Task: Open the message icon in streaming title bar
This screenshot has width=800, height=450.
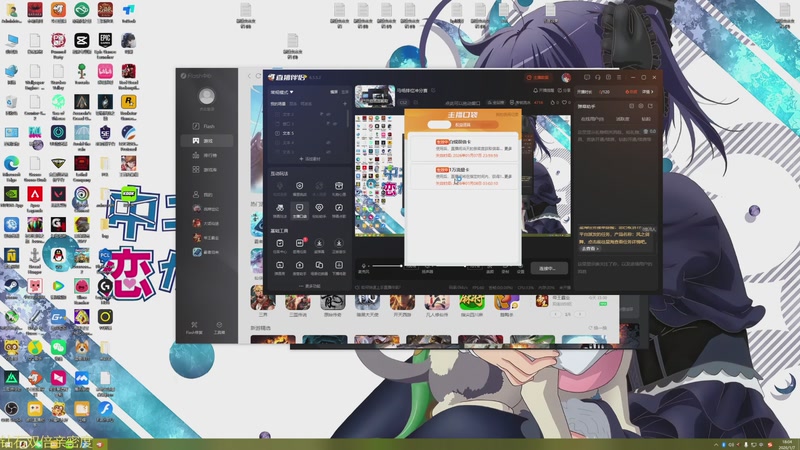Action: pyautogui.click(x=587, y=78)
